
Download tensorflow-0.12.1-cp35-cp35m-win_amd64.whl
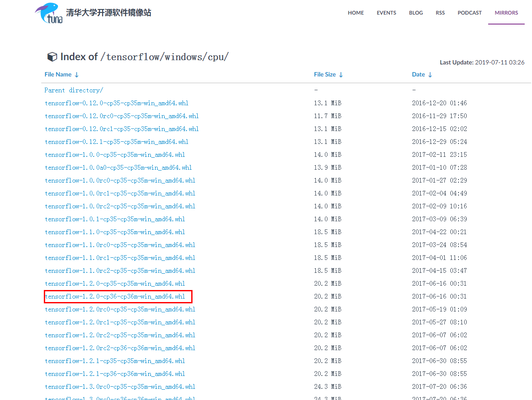(116, 141)
